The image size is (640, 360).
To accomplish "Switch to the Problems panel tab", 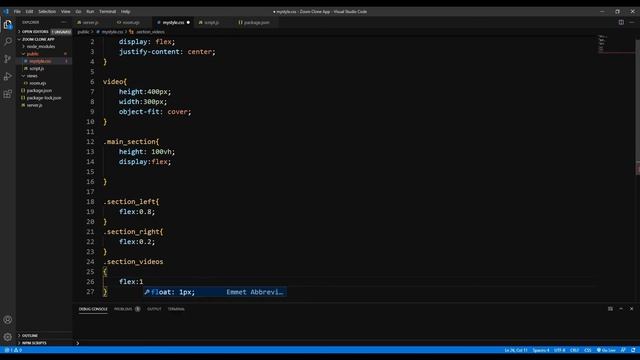I will (127, 309).
